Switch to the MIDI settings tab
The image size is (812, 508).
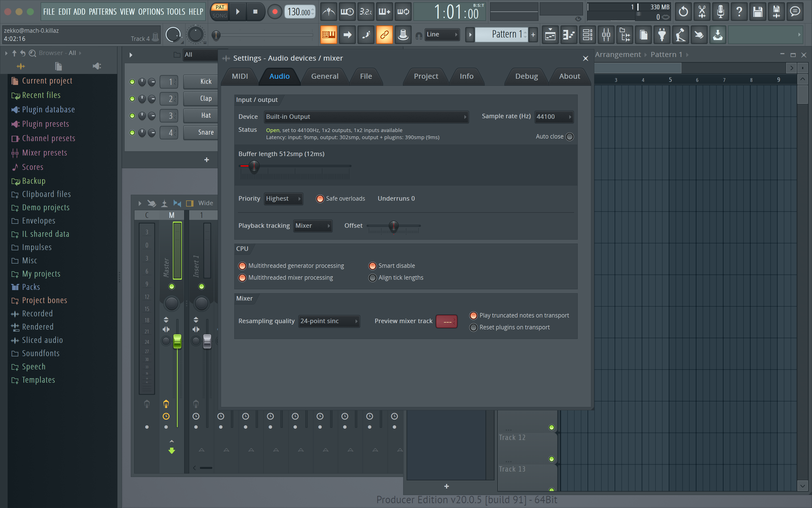coord(240,76)
